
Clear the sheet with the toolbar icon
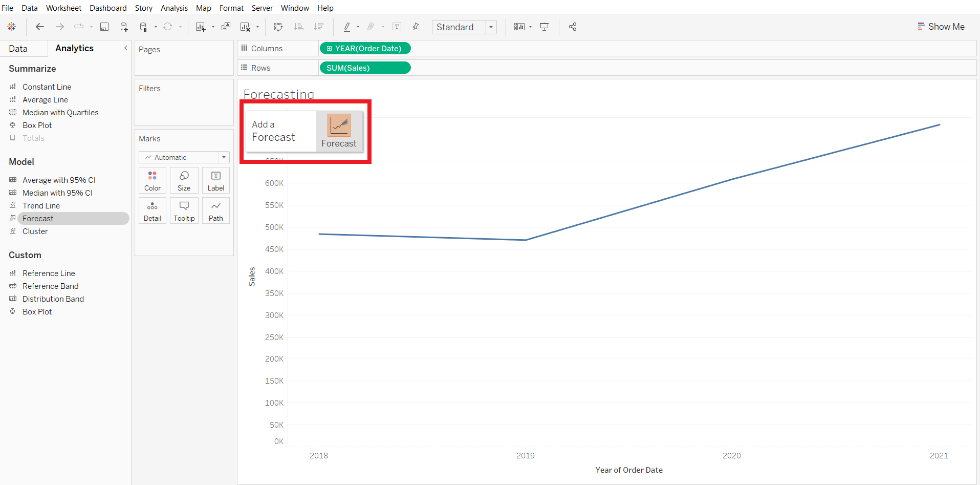(246, 27)
